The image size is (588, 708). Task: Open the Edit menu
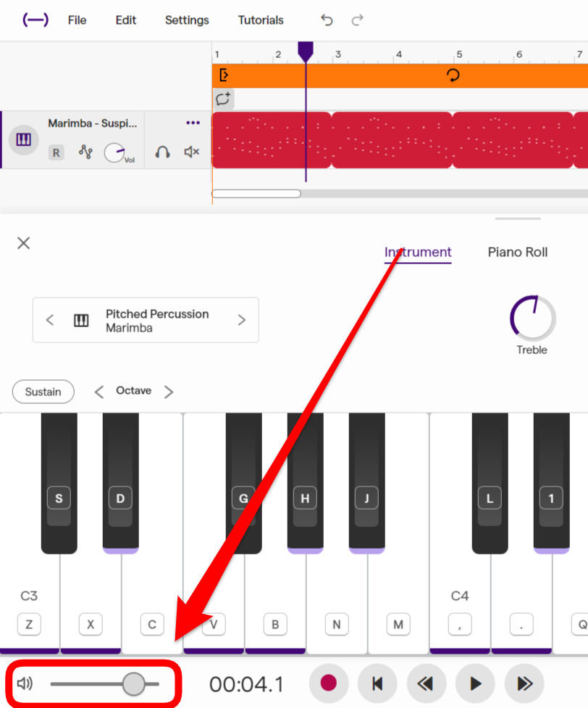125,20
